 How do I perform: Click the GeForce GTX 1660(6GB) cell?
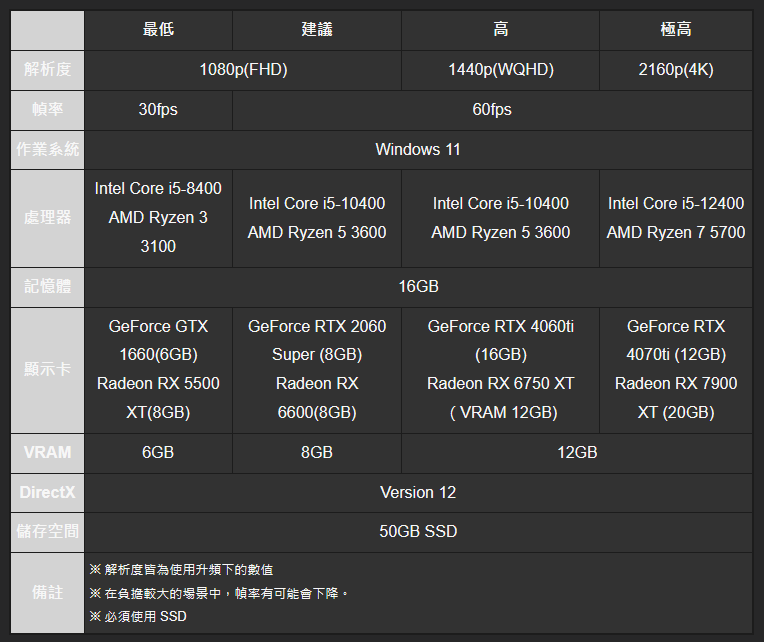[158, 370]
